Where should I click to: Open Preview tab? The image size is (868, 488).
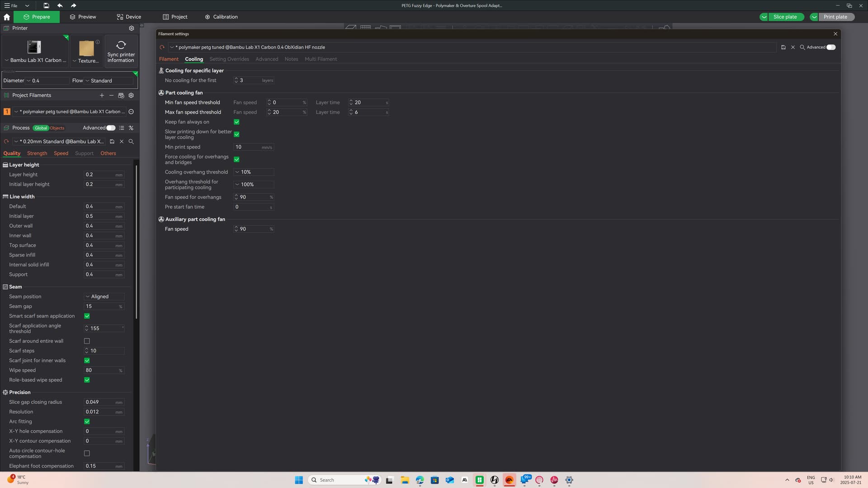click(x=83, y=17)
